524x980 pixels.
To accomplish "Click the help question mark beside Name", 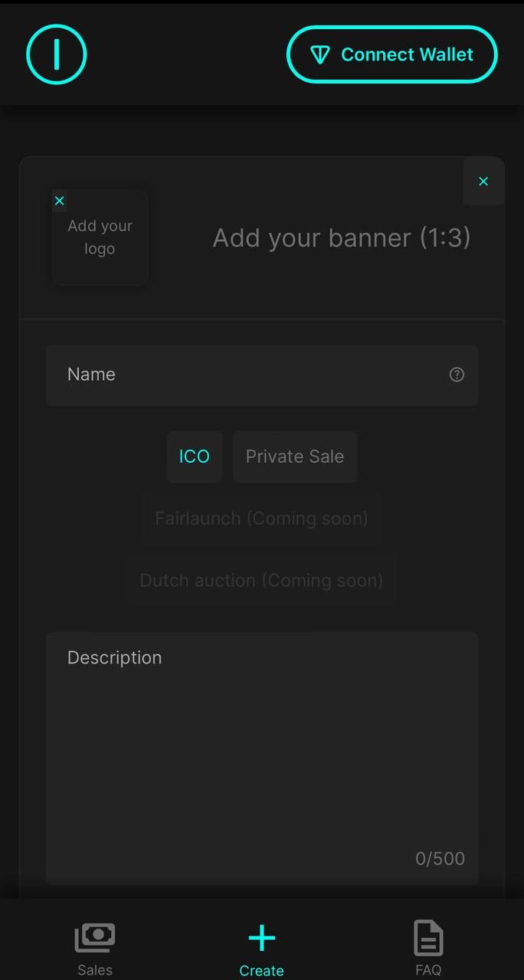I will coord(457,375).
